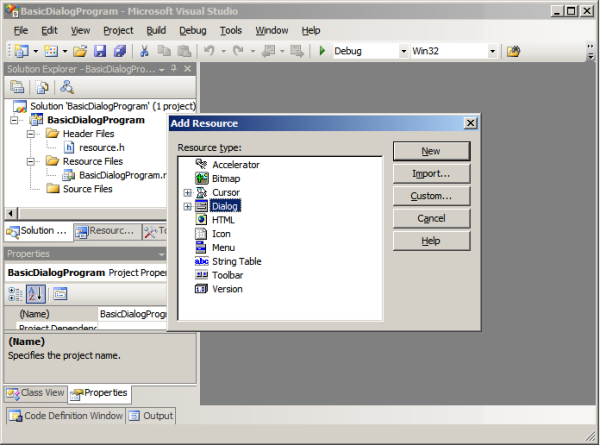This screenshot has width=600, height=445.
Task: Open the Edit menu
Action: pos(49,31)
